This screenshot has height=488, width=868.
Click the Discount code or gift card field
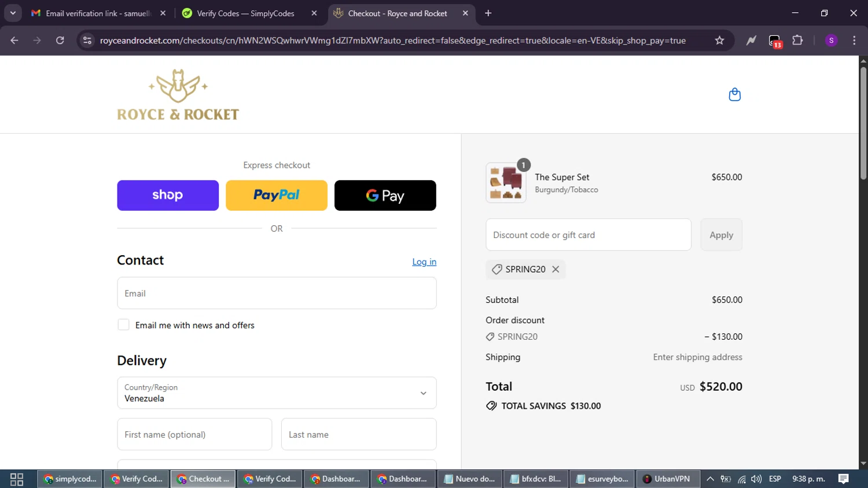point(589,234)
